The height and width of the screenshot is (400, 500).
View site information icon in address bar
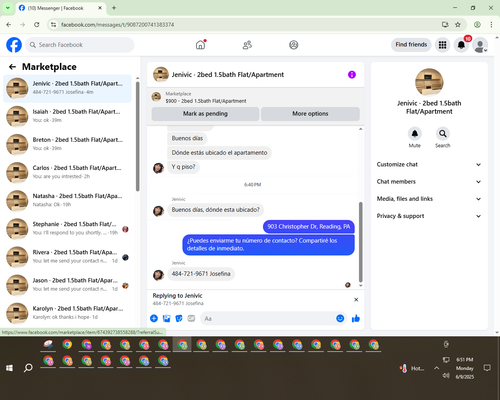pyautogui.click(x=53, y=24)
